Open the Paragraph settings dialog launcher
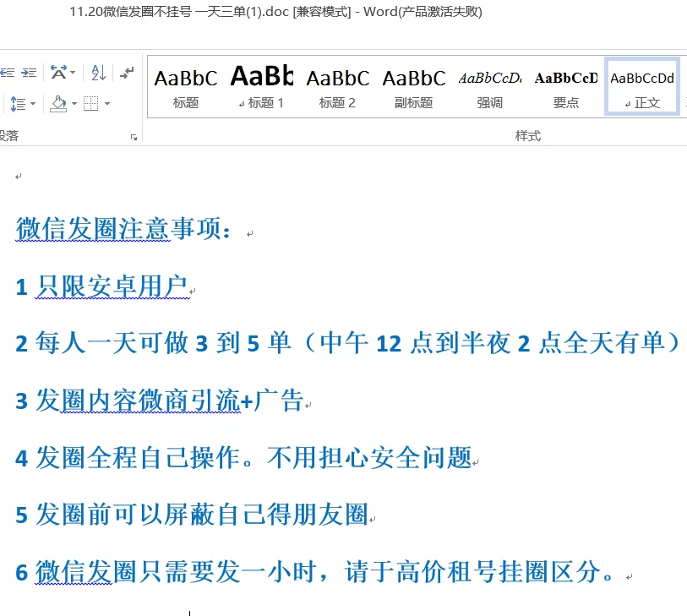The height and width of the screenshot is (616, 687). [134, 136]
